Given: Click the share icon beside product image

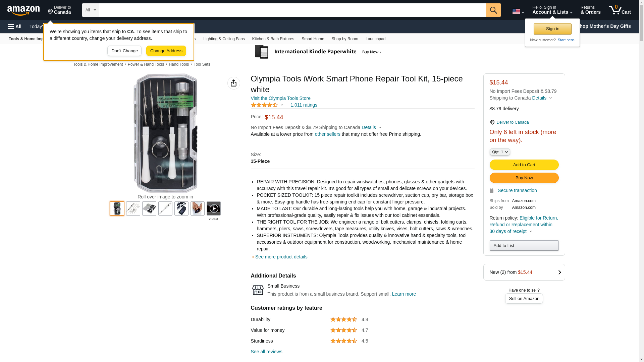Looking at the screenshot, I should [x=233, y=83].
